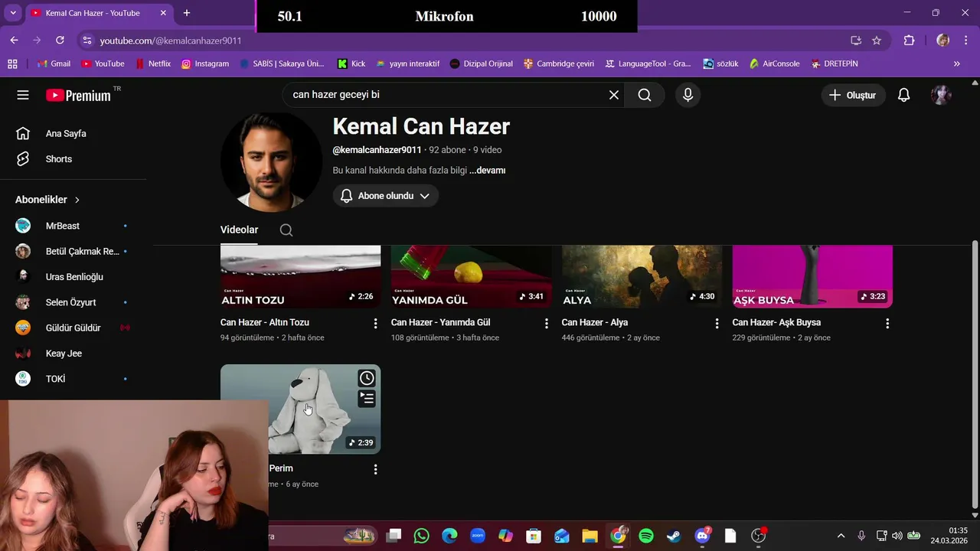The width and height of the screenshot is (980, 551).
Task: Open the notifications bell
Action: [903, 95]
